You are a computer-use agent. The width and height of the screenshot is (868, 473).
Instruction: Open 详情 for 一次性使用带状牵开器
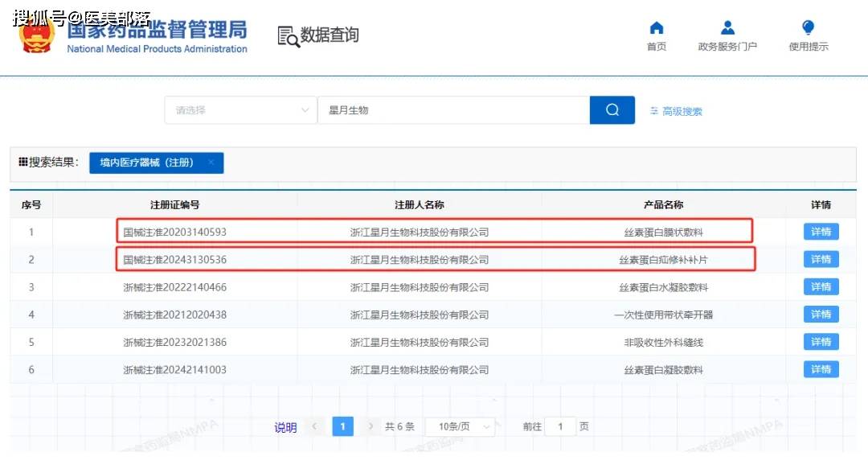point(821,314)
